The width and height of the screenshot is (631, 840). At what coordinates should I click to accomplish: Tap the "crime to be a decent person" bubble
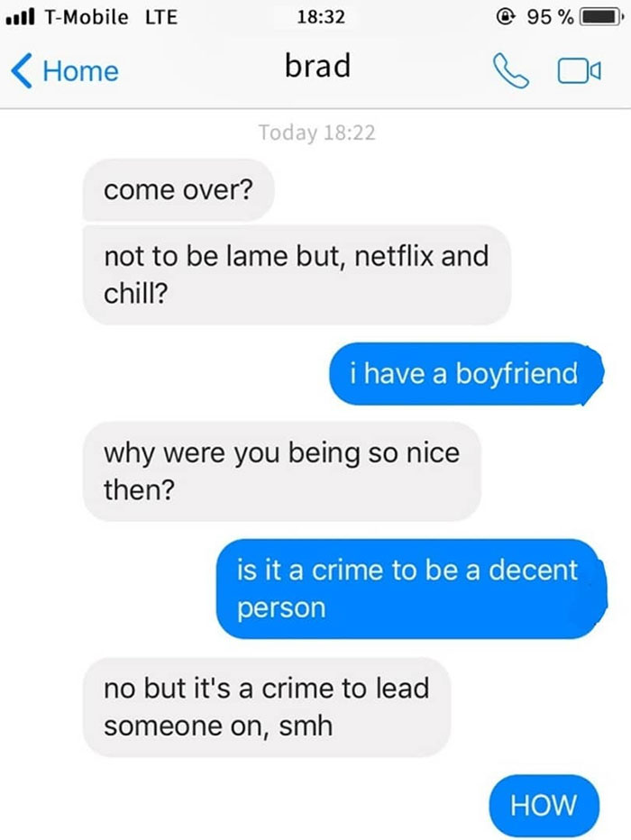[x=411, y=589]
